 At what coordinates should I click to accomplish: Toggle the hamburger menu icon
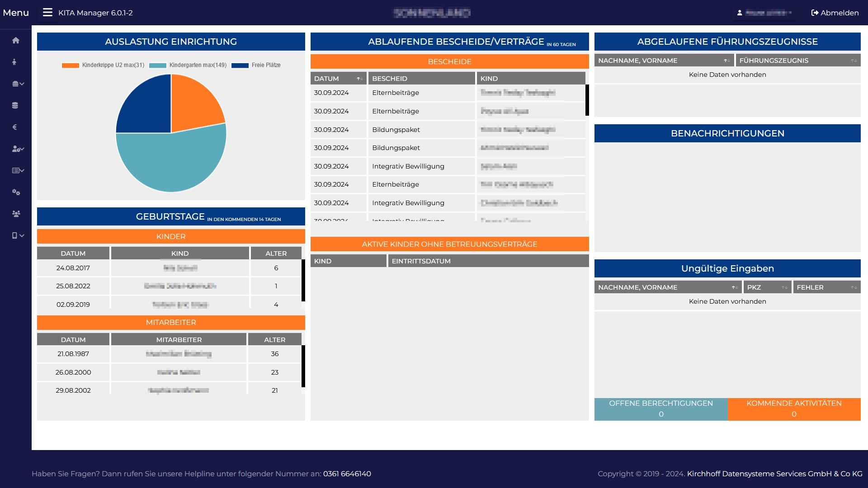[x=47, y=13]
